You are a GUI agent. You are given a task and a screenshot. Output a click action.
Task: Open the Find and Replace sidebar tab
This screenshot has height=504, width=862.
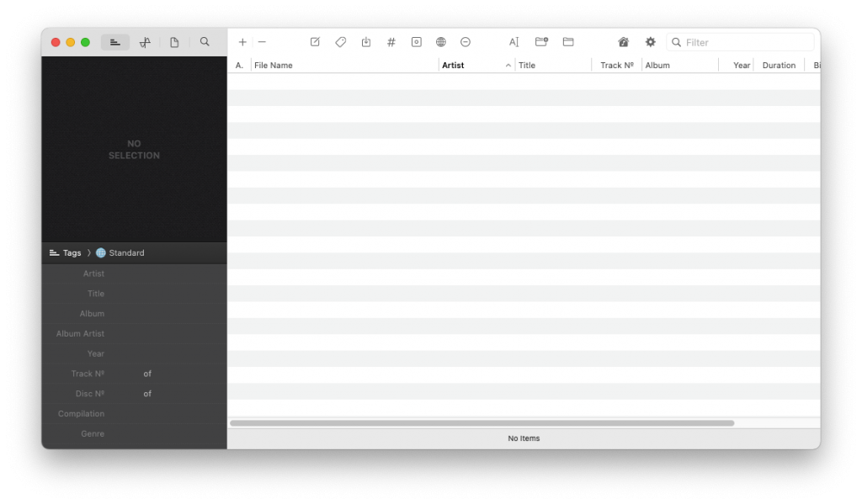pyautogui.click(x=145, y=42)
